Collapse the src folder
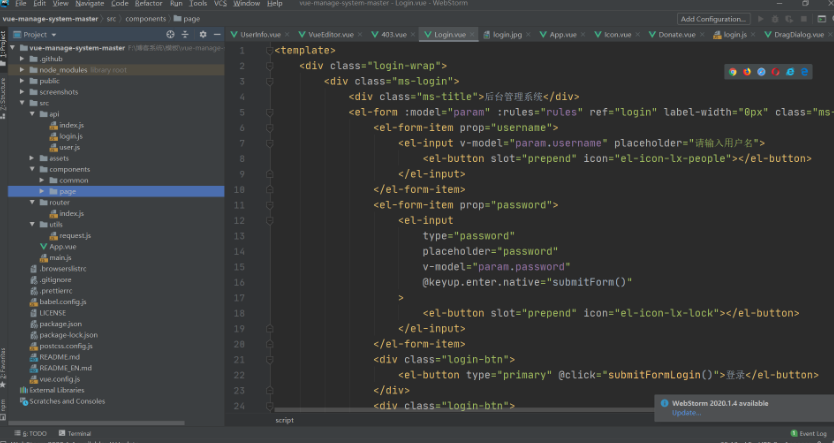The height and width of the screenshot is (443, 834). (22, 103)
